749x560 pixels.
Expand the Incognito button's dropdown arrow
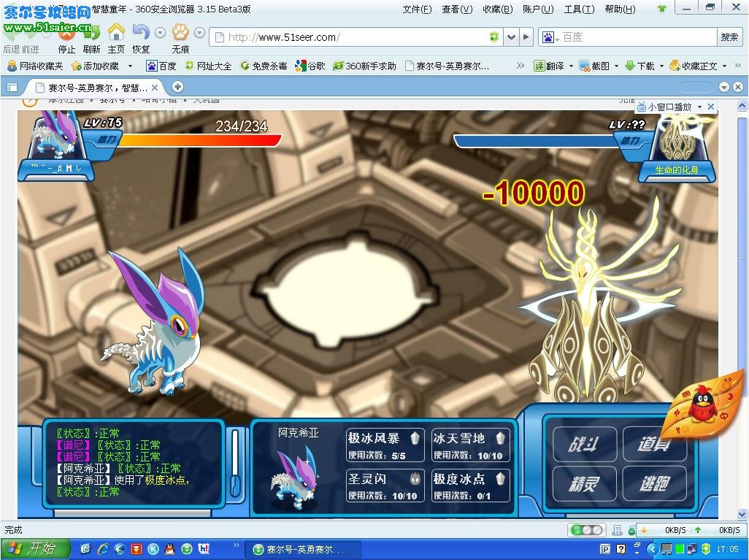(200, 33)
